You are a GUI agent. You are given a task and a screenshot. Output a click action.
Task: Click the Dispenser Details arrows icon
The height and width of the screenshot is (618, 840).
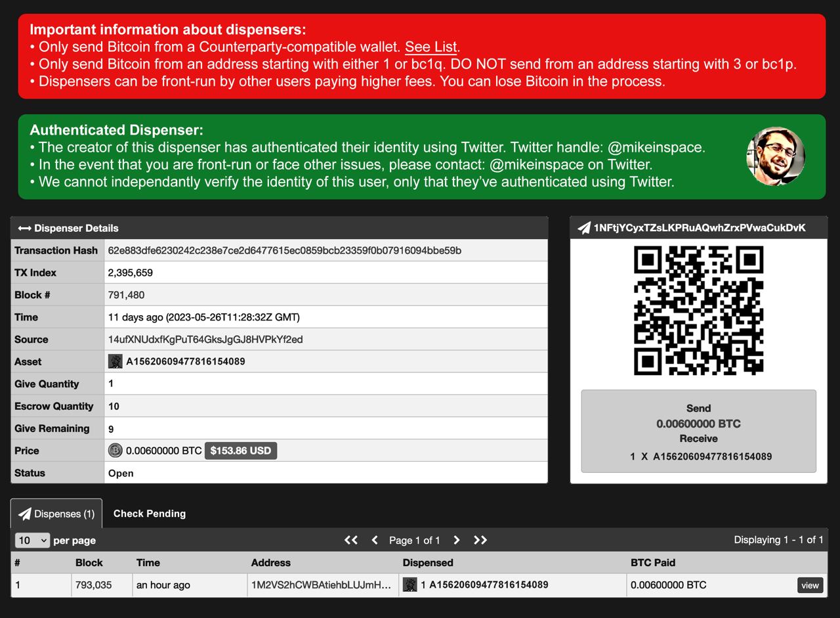pos(24,228)
